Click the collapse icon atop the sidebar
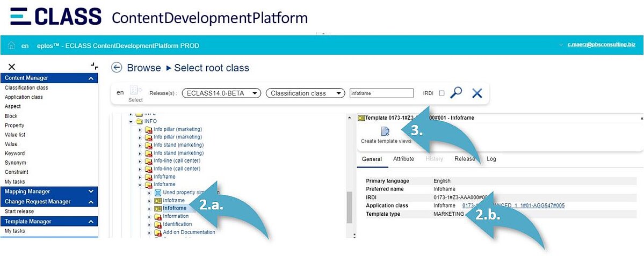644x256 pixels. coord(94,67)
